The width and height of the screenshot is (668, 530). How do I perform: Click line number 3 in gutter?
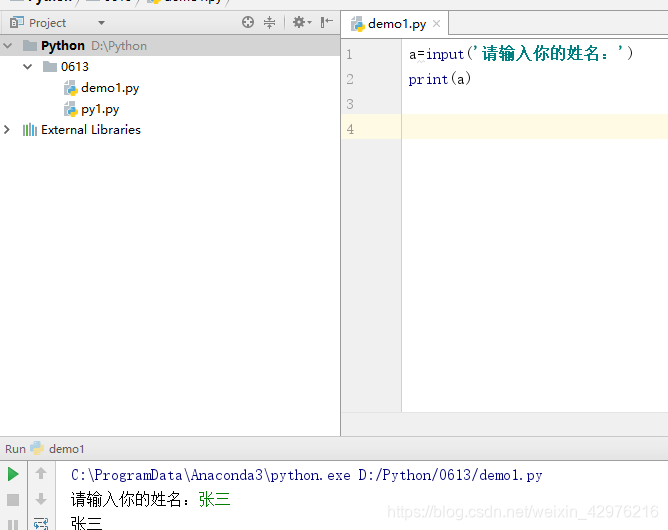pos(350,104)
